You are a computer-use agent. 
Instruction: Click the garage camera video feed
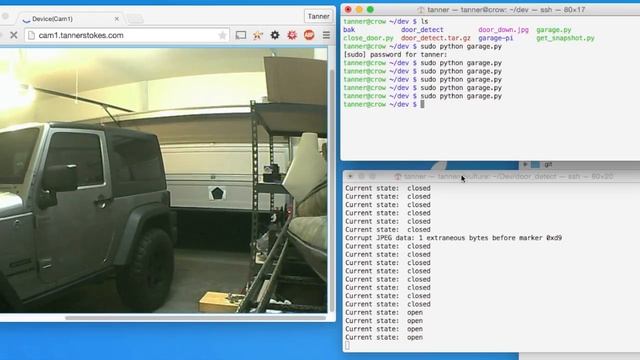pos(163,180)
